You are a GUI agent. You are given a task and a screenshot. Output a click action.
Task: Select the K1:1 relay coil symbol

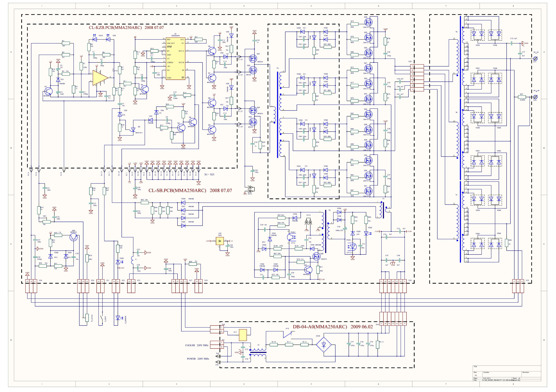[243, 335]
